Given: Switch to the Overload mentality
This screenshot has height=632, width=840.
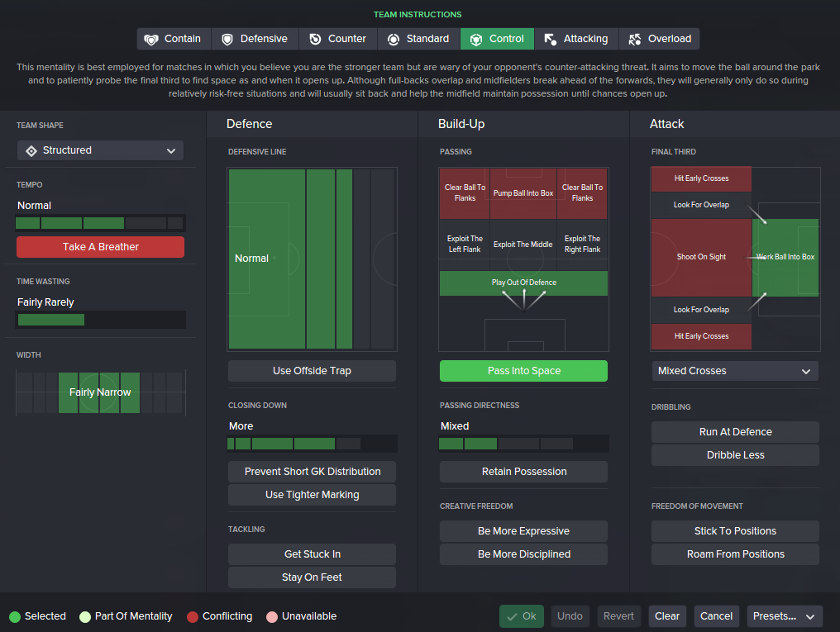Looking at the screenshot, I should [660, 39].
